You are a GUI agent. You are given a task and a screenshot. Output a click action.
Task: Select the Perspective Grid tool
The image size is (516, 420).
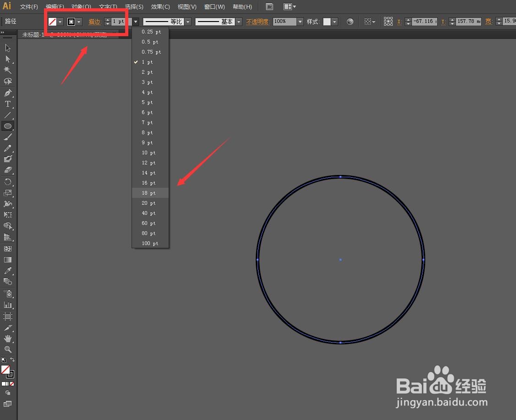click(x=8, y=237)
